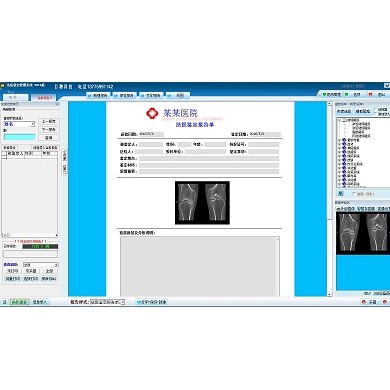Click the report scrollbar up arrow
Viewport: 390px width, 390px height.
pyautogui.click(x=329, y=104)
